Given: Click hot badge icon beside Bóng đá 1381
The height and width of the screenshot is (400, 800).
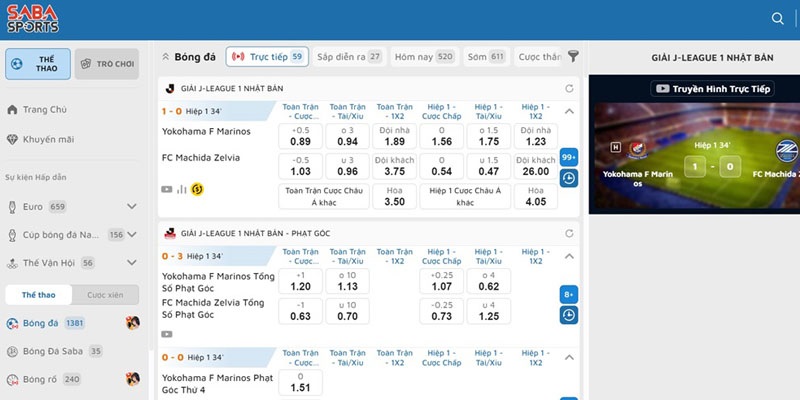Looking at the screenshot, I should [133, 322].
